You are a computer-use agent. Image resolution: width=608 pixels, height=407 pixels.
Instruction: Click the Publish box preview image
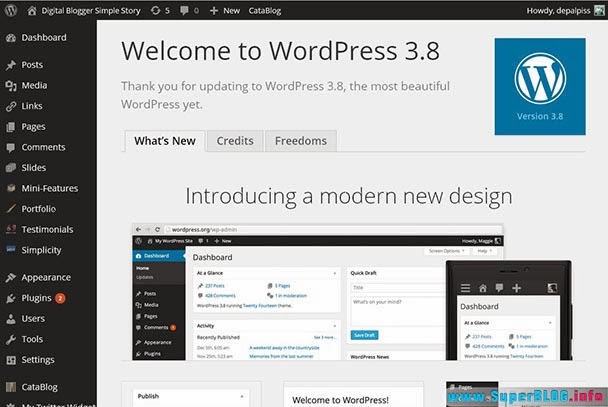pyautogui.click(x=191, y=395)
